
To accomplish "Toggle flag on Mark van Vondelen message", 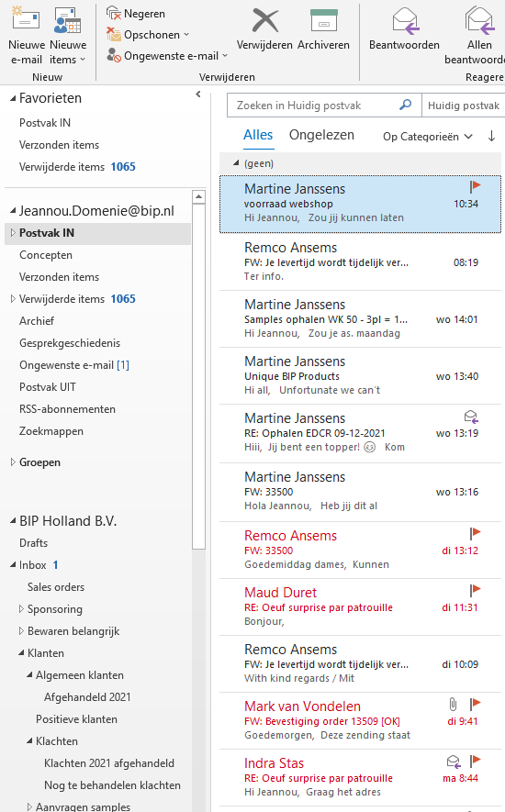I will click(x=475, y=704).
